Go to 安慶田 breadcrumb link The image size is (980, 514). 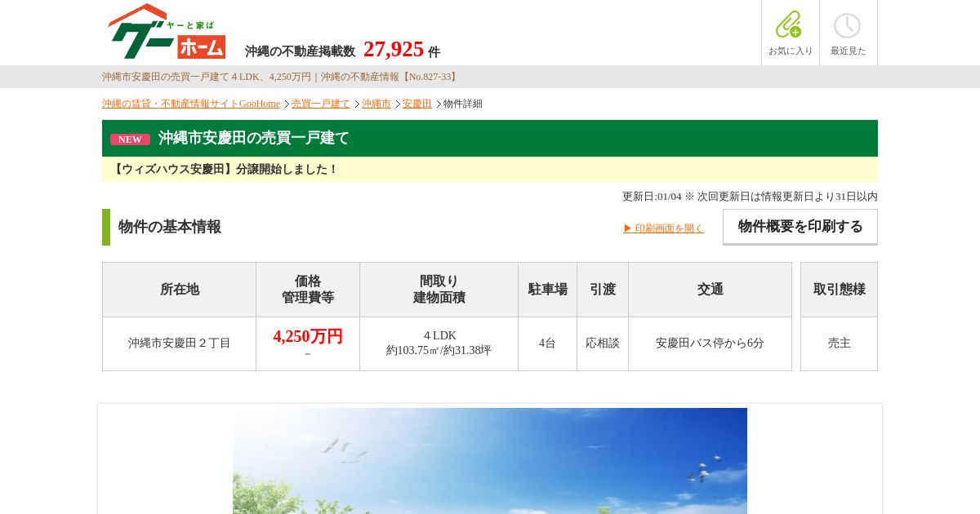pyautogui.click(x=416, y=104)
